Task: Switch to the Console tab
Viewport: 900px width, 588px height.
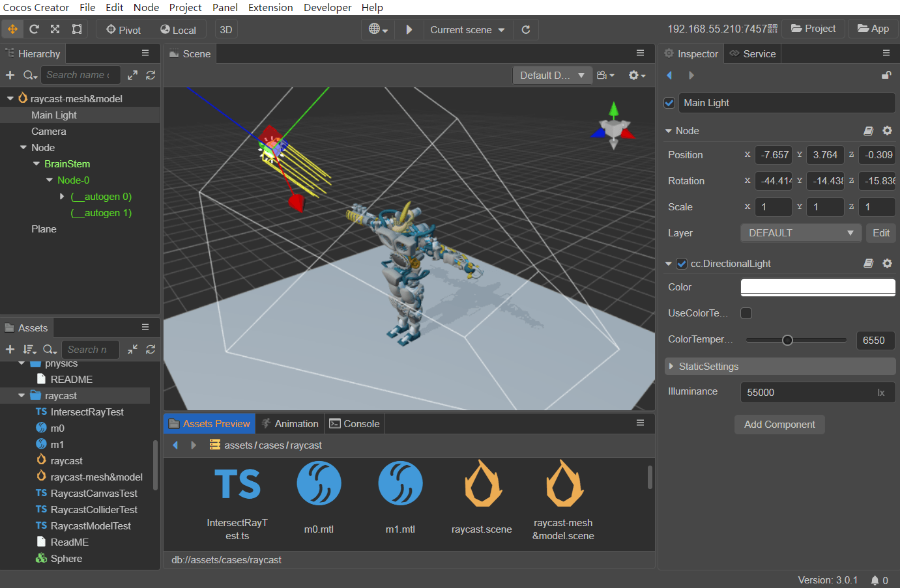Action: (x=355, y=424)
